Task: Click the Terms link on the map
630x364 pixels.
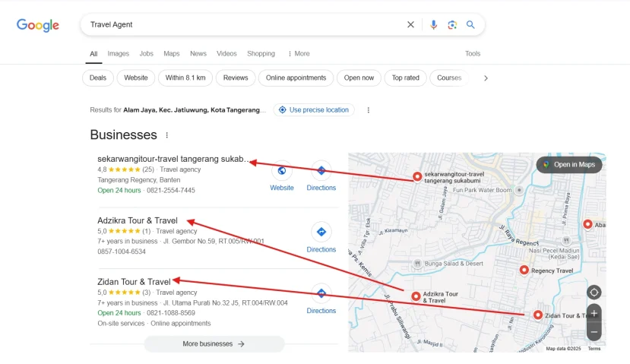Action: (x=594, y=349)
